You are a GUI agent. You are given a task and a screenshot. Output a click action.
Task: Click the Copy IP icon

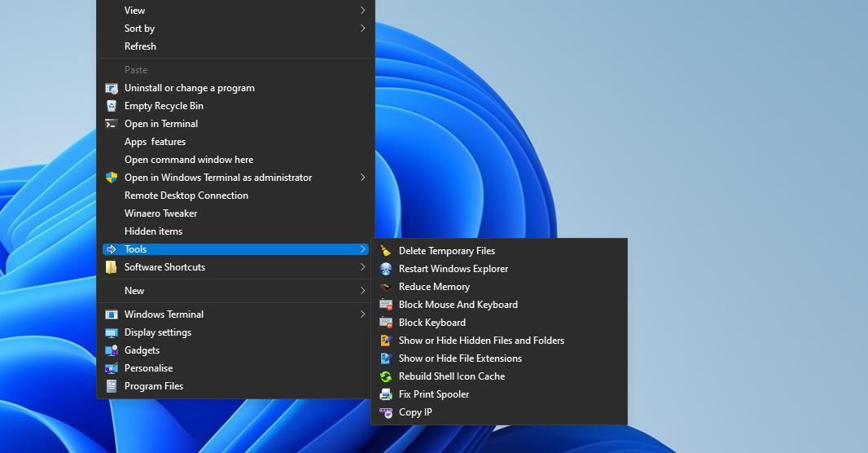(386, 412)
